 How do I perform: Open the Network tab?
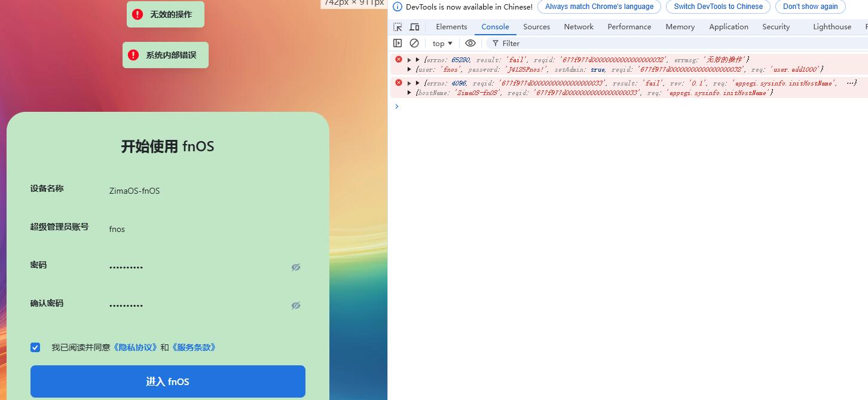coord(579,27)
